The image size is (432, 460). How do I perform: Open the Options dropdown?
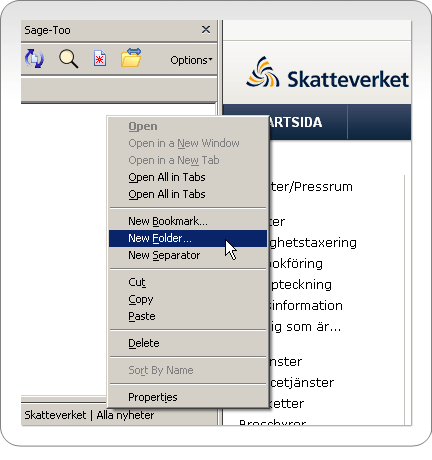[x=191, y=60]
